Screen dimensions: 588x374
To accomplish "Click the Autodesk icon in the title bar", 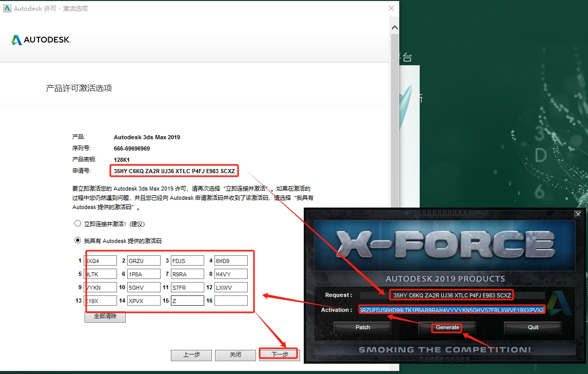I will [7, 8].
